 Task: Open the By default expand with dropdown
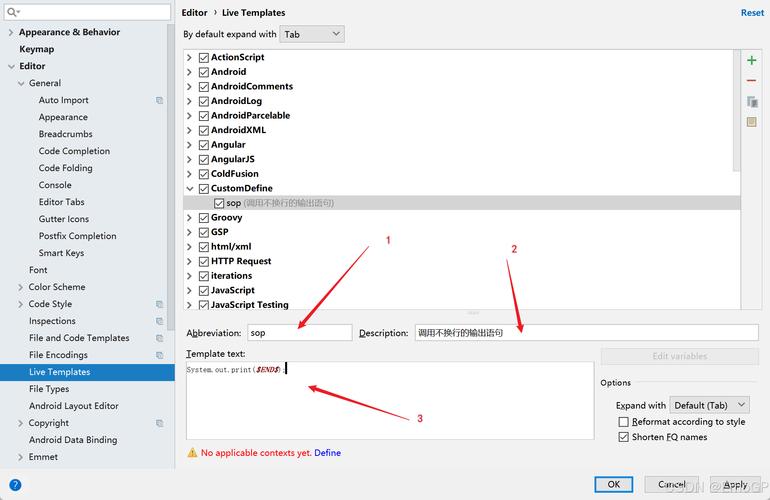tap(311, 34)
